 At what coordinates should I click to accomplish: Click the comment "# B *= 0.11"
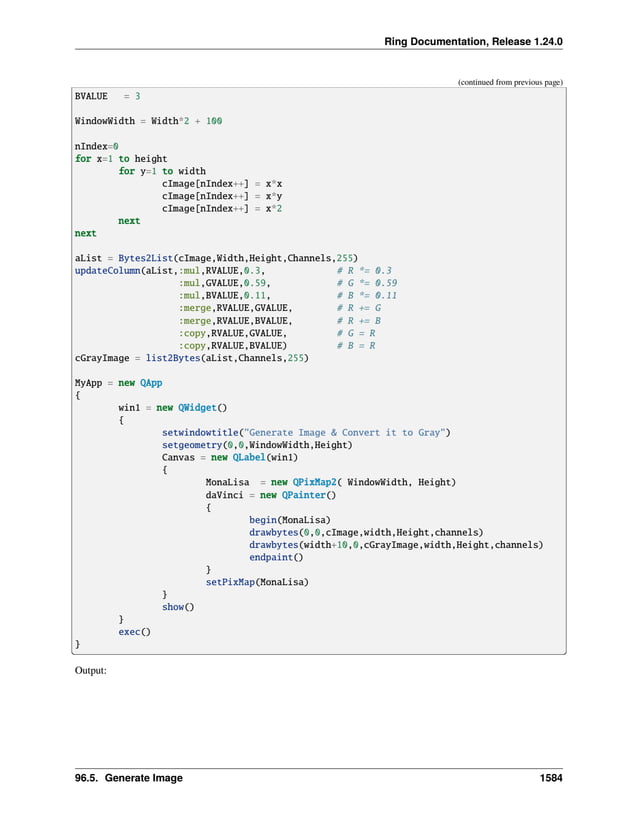[x=367, y=296]
